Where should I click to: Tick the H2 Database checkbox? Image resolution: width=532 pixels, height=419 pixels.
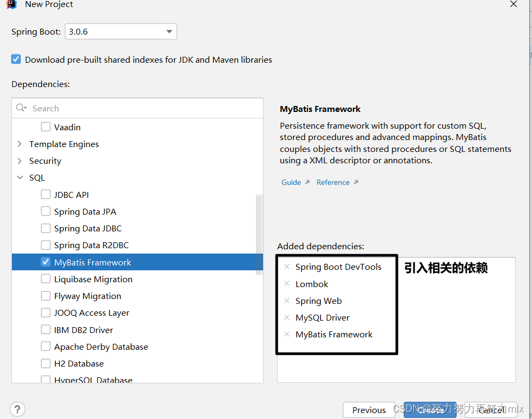(45, 363)
